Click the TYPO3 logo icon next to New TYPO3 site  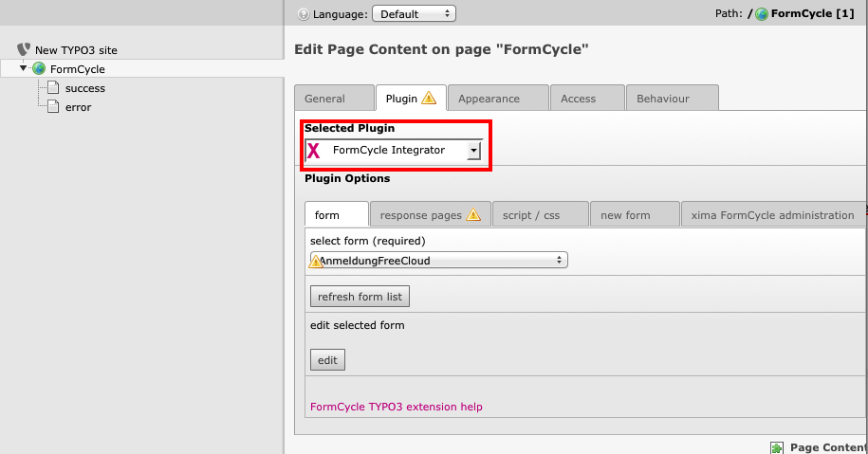point(25,49)
